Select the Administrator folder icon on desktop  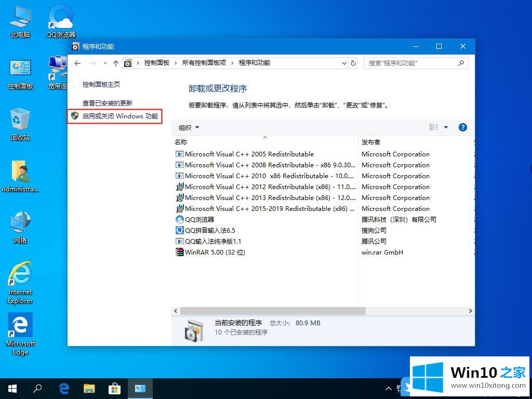(x=20, y=177)
